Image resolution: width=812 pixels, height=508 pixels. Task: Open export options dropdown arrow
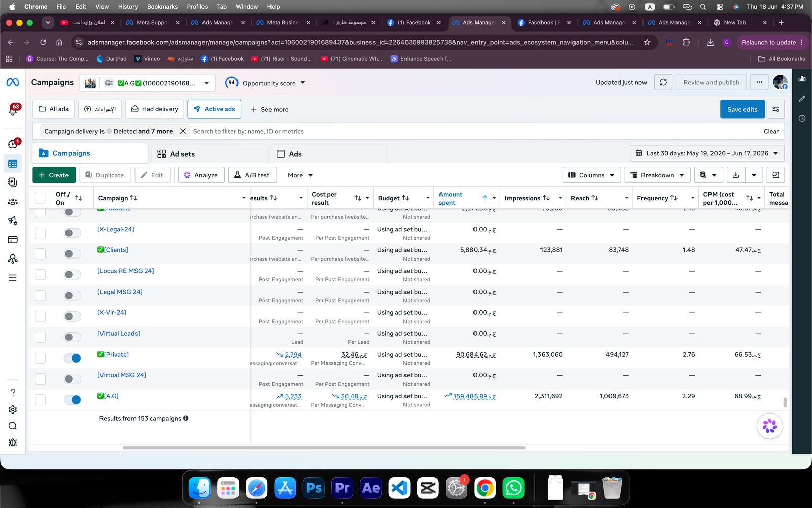tap(754, 175)
